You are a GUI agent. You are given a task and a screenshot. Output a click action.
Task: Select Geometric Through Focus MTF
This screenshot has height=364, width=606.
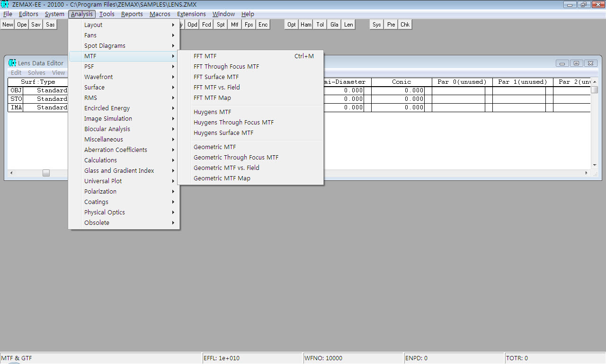[x=250, y=157]
